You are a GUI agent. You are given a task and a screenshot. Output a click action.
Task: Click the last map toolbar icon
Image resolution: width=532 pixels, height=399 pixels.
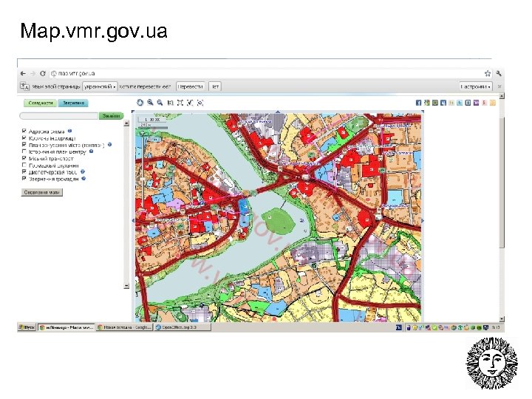click(200, 103)
